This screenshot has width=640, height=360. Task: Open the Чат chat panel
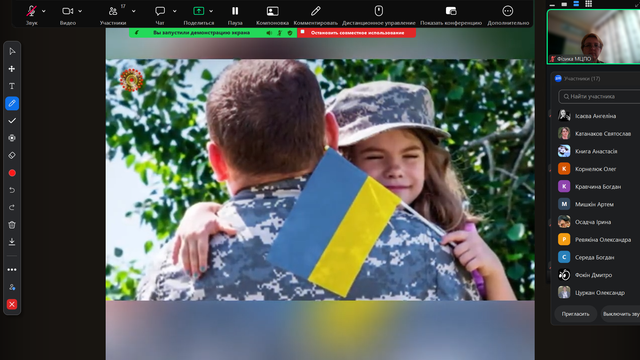tap(160, 15)
